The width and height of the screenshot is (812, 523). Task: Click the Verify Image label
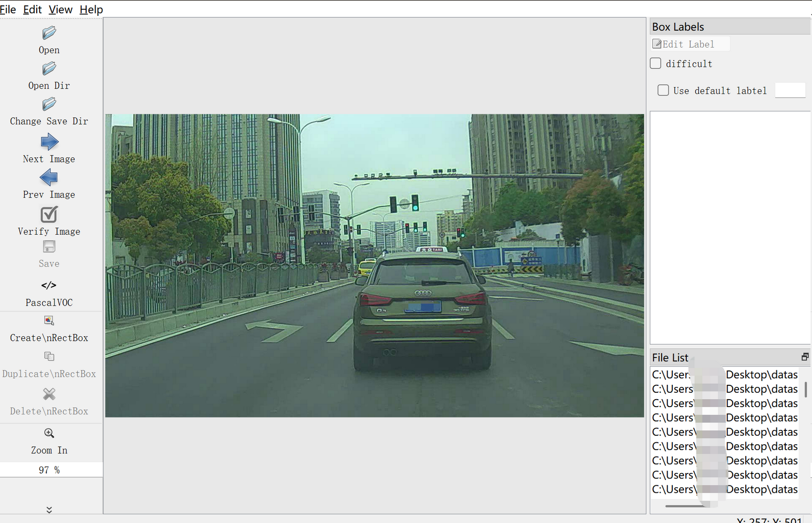[x=49, y=231]
